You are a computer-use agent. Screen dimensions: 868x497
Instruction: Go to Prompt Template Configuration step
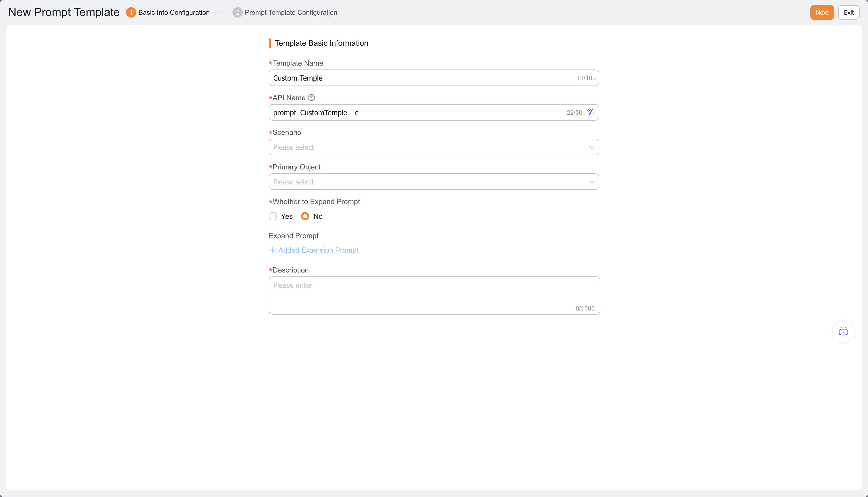(291, 13)
